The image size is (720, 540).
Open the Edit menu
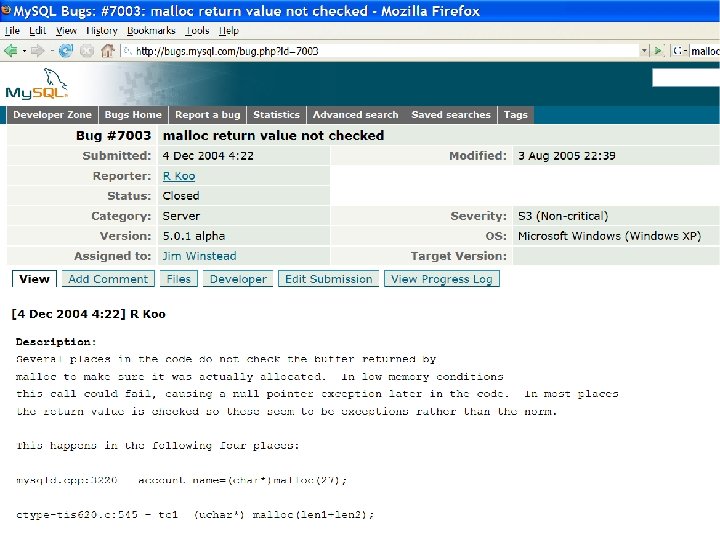pyautogui.click(x=37, y=31)
